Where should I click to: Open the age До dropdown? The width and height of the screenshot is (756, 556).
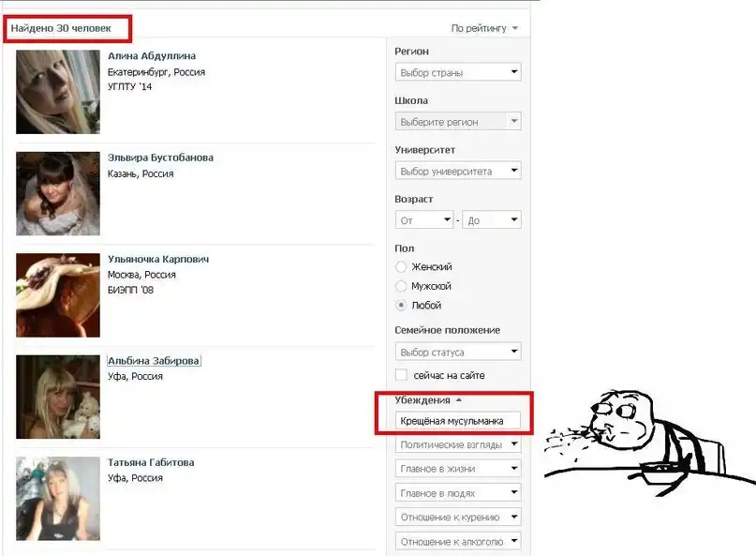(492, 220)
